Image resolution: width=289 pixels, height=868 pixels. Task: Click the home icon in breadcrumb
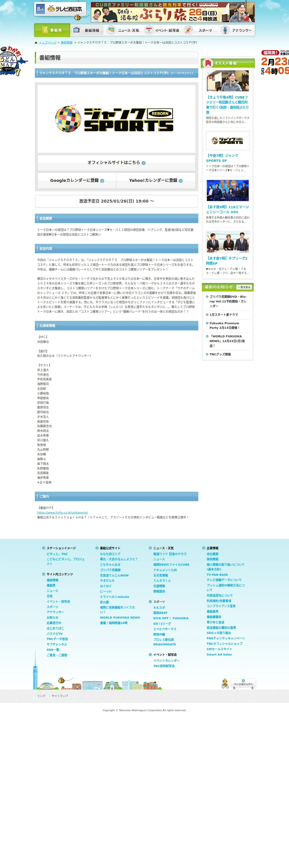(x=36, y=43)
